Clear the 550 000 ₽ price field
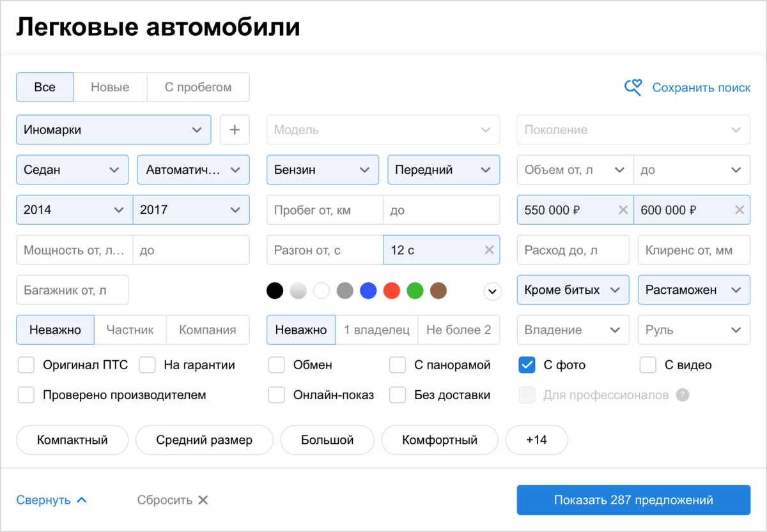The height and width of the screenshot is (532, 767). pyautogui.click(x=623, y=210)
